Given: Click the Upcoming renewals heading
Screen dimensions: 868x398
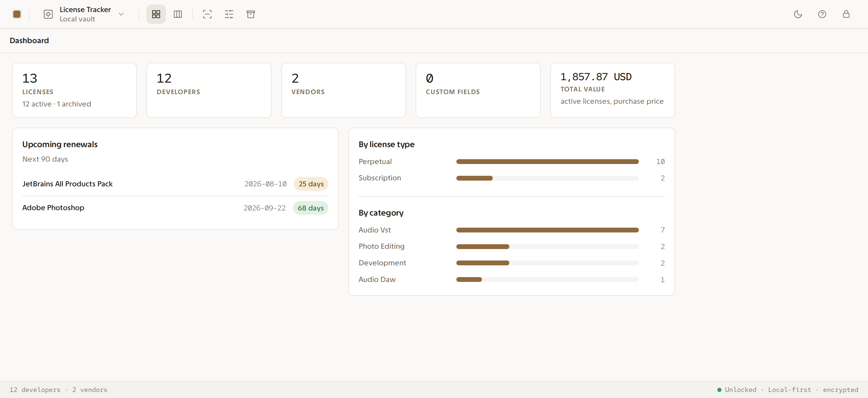Looking at the screenshot, I should coord(60,144).
